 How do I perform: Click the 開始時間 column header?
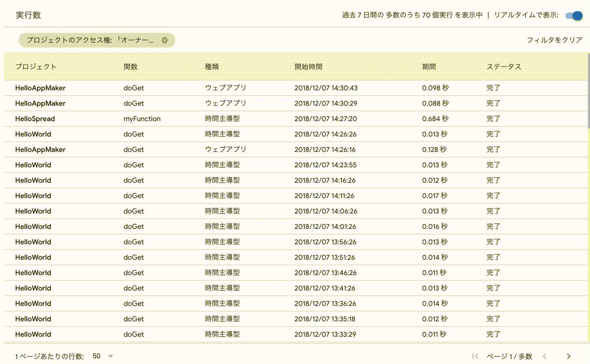point(308,67)
